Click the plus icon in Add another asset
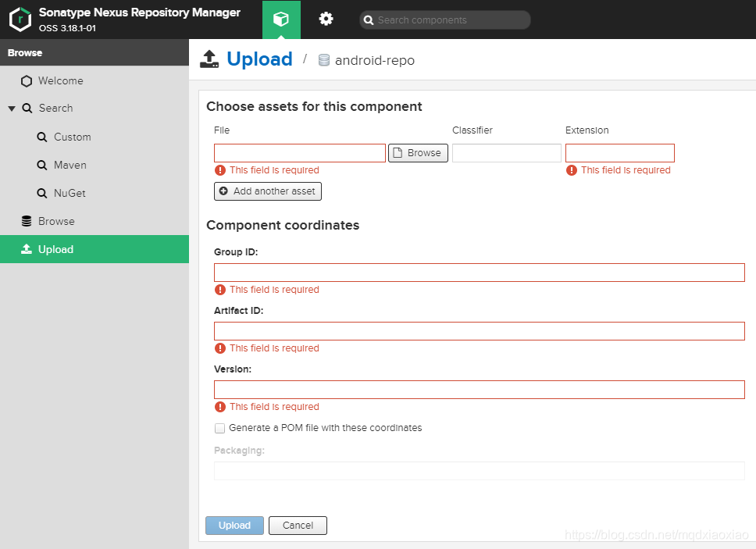The width and height of the screenshot is (756, 549). 223,191
